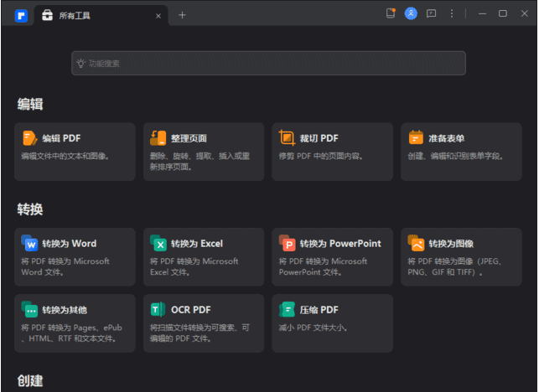Open the notification device icon

point(391,13)
